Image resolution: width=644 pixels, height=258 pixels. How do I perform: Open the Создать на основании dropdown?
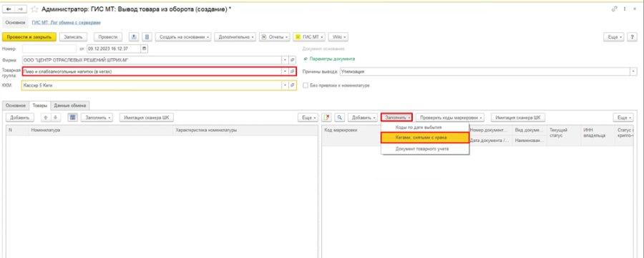click(183, 37)
